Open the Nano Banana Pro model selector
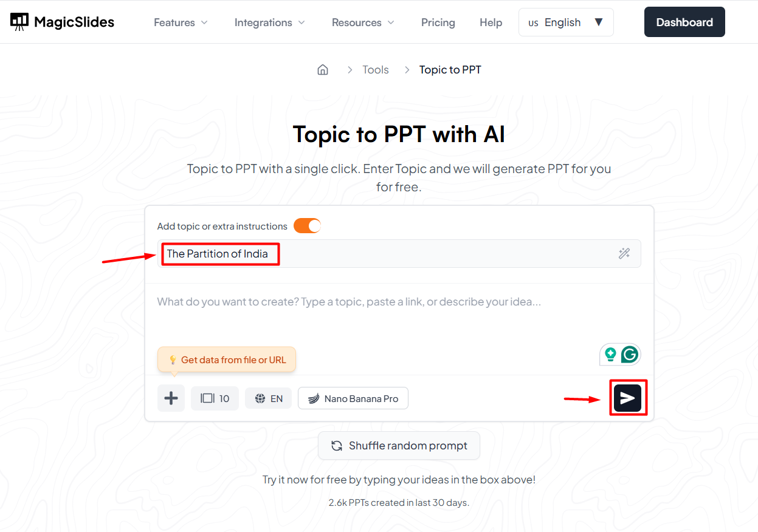 pyautogui.click(x=353, y=398)
